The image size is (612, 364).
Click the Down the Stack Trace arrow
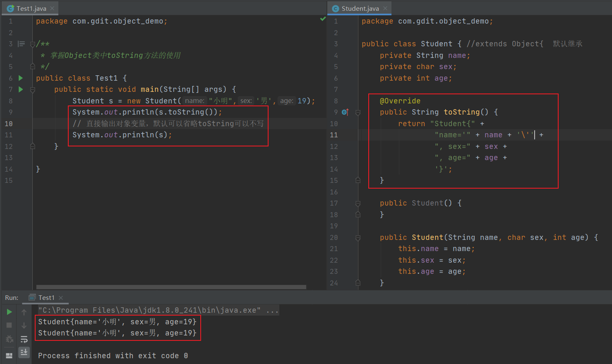[24, 326]
